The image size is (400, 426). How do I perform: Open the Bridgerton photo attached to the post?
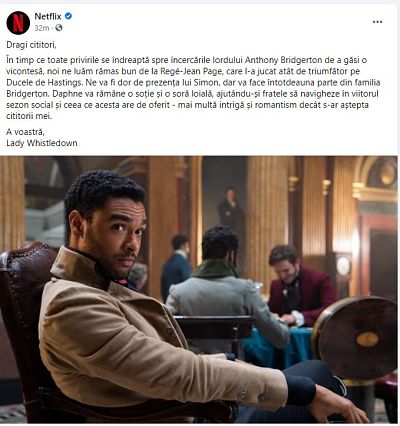pos(199,290)
